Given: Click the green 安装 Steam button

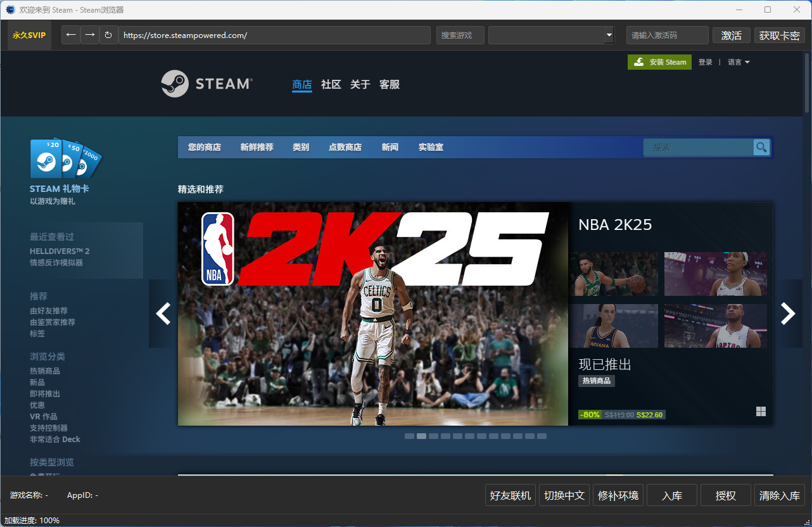Looking at the screenshot, I should [659, 62].
